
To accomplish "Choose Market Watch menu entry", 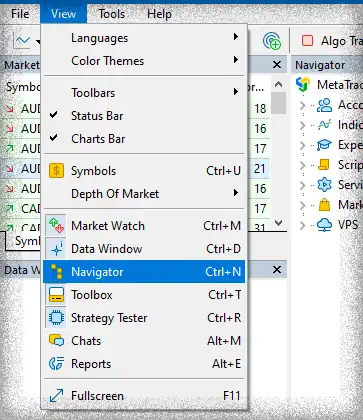I will (x=144, y=226).
